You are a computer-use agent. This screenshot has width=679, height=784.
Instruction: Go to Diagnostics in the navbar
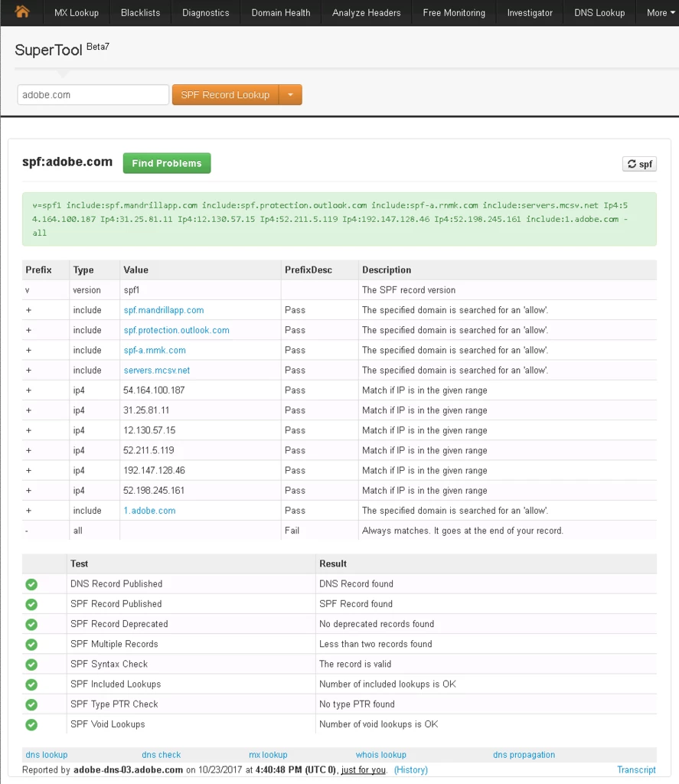[x=205, y=12]
